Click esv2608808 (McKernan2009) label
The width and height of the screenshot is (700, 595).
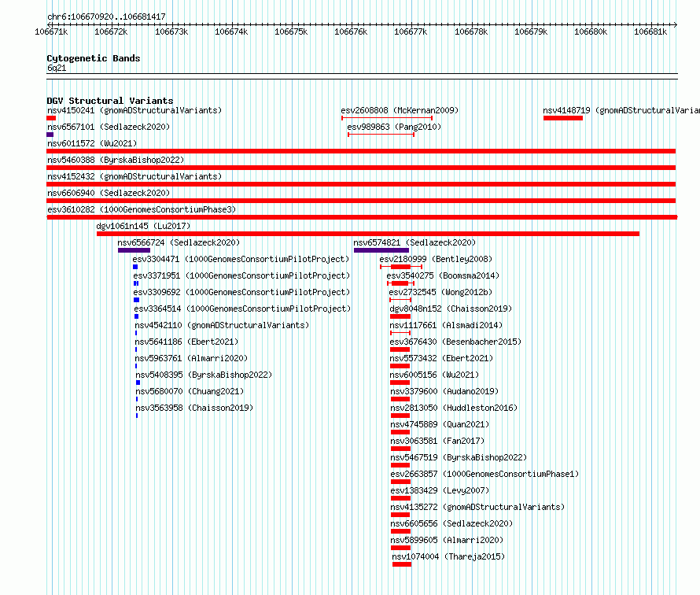tap(400, 110)
